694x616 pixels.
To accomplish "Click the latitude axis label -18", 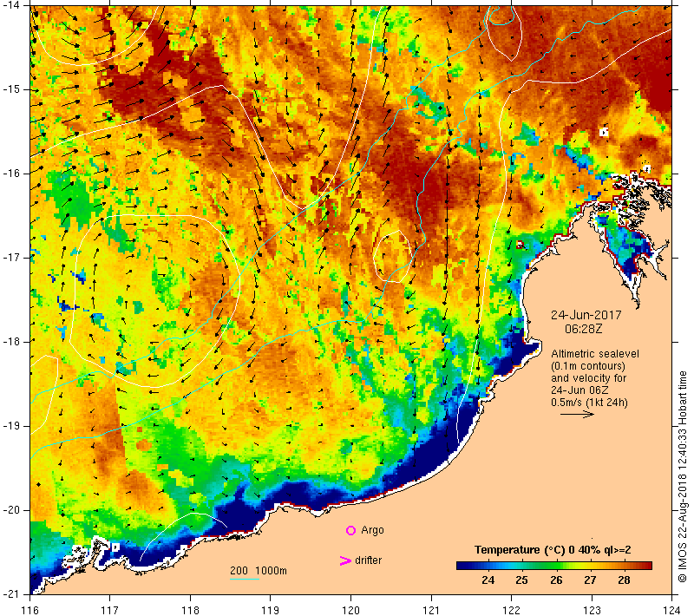I will 11,342.
